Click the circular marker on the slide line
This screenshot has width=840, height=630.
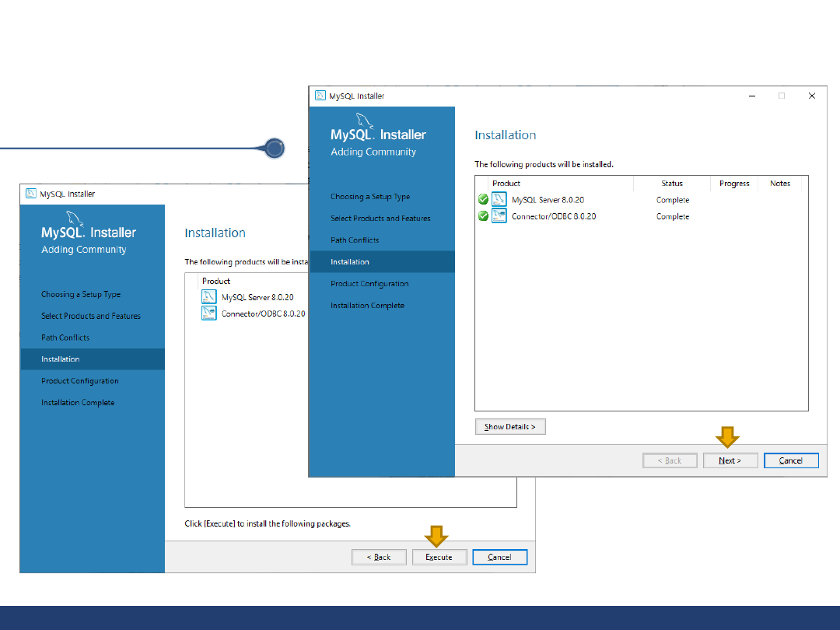[275, 148]
